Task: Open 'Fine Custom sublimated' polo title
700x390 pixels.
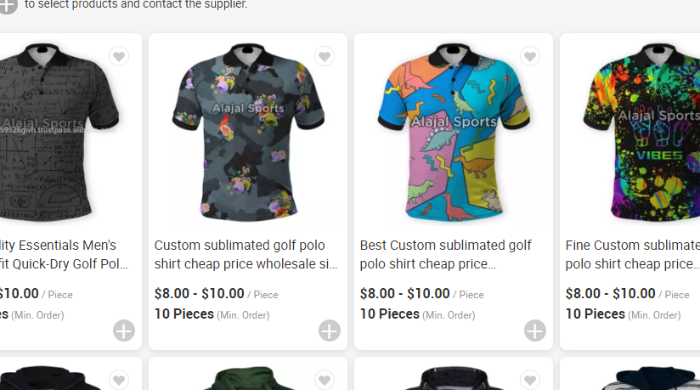Action: coord(632,254)
